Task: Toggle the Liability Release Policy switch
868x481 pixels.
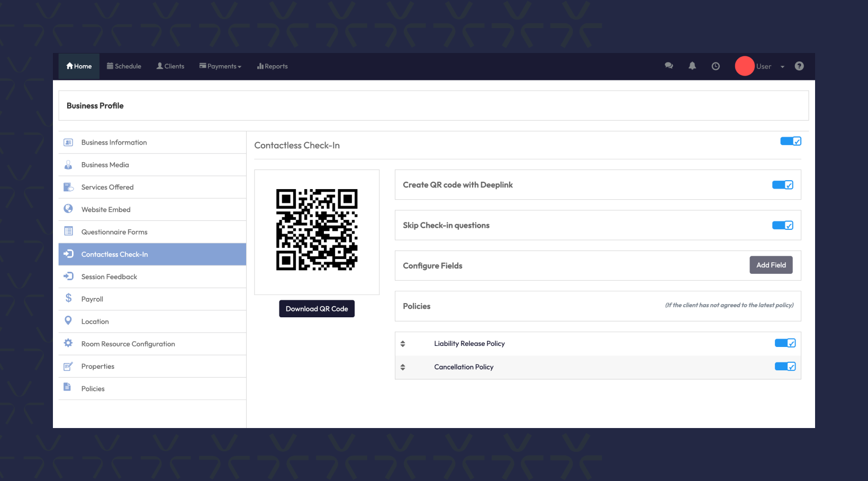Action: click(x=785, y=343)
